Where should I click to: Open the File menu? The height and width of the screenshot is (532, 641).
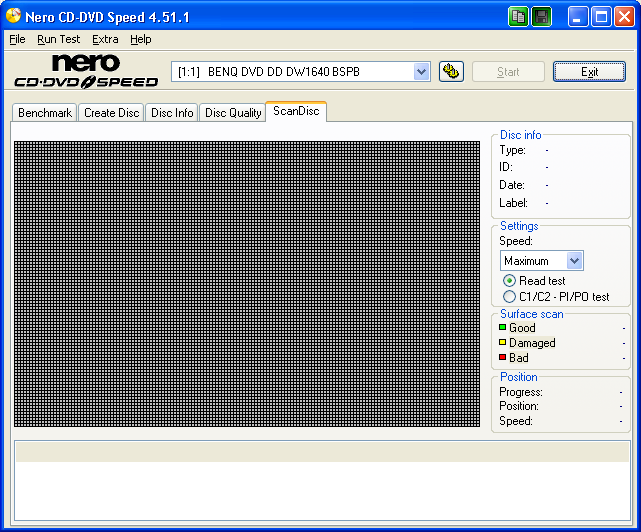coord(17,39)
